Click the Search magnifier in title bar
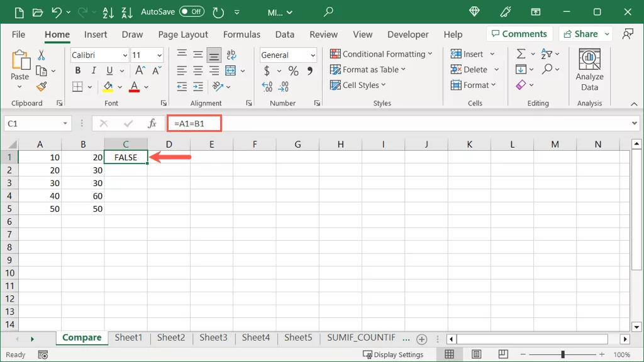This screenshot has width=644, height=362. click(328, 12)
